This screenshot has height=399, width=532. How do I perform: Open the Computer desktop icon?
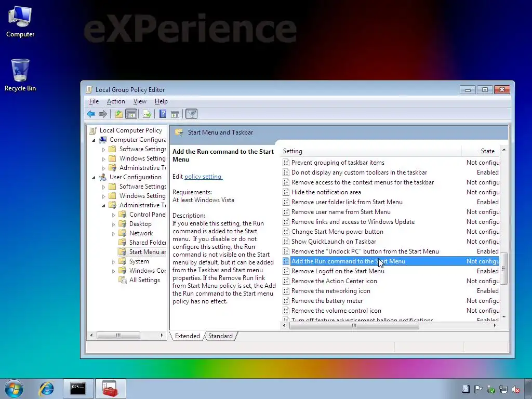(x=20, y=21)
